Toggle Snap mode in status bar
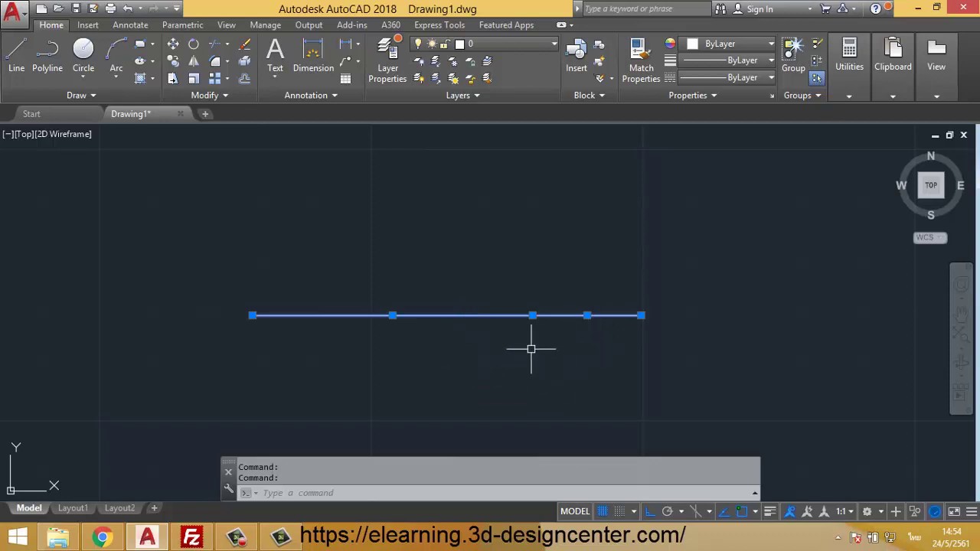This screenshot has width=980, height=551. [619, 511]
